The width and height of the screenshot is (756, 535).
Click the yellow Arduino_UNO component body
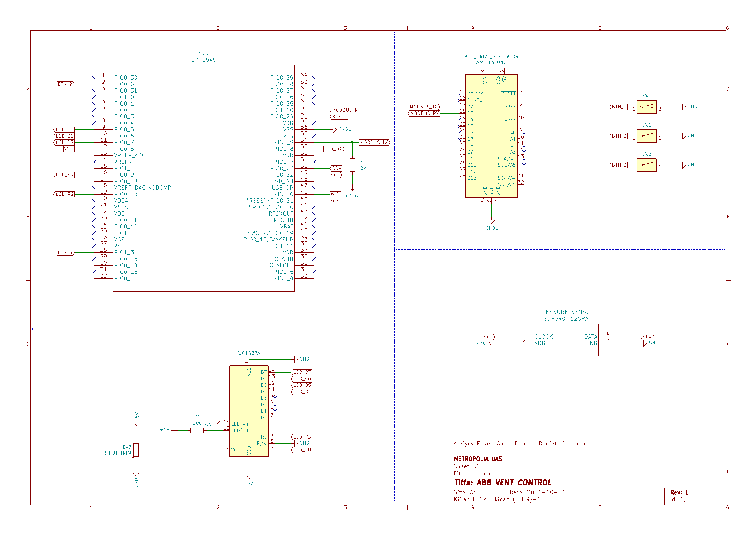491,136
